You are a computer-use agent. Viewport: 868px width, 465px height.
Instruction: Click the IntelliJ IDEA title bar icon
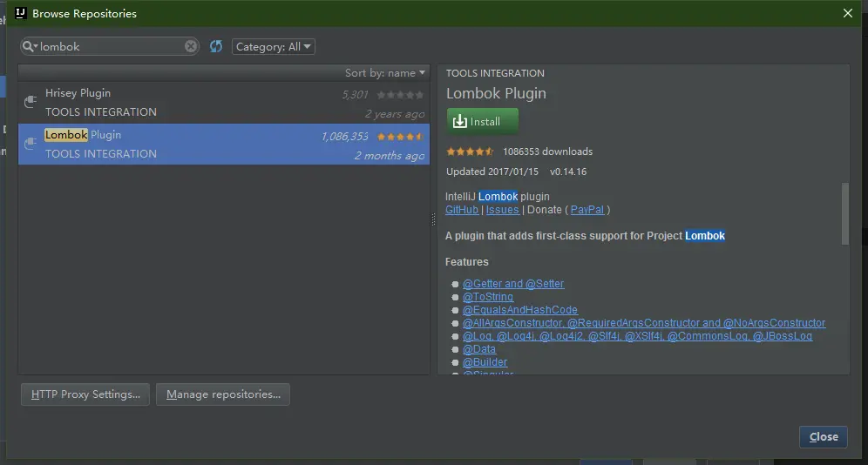21,13
